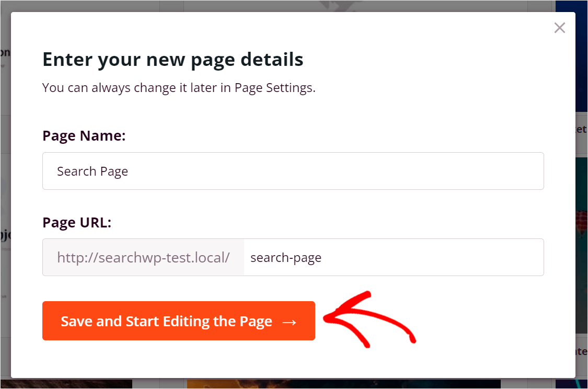Viewport: 588px width, 389px height.
Task: Click the red hand-drawn arrow annotation
Action: [x=371, y=320]
